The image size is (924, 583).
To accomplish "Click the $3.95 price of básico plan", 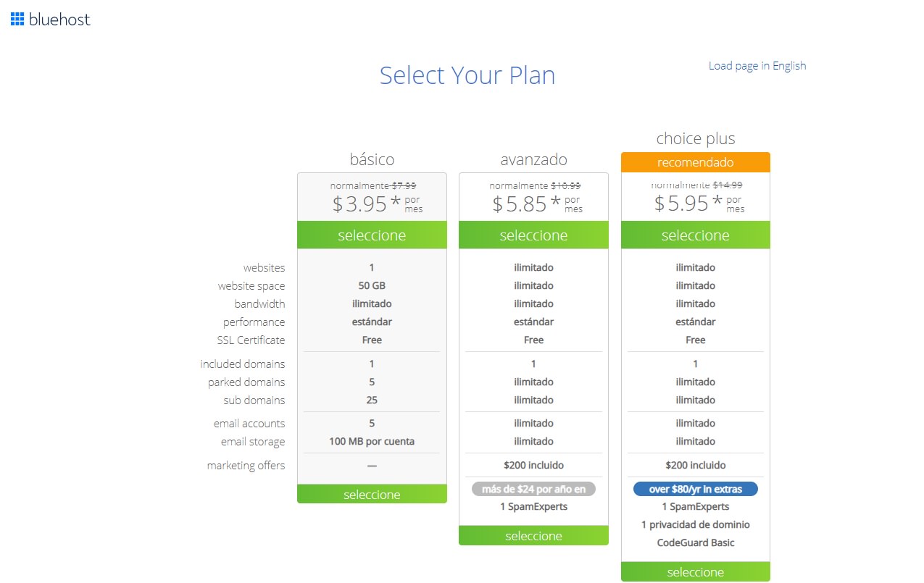I will [x=360, y=204].
